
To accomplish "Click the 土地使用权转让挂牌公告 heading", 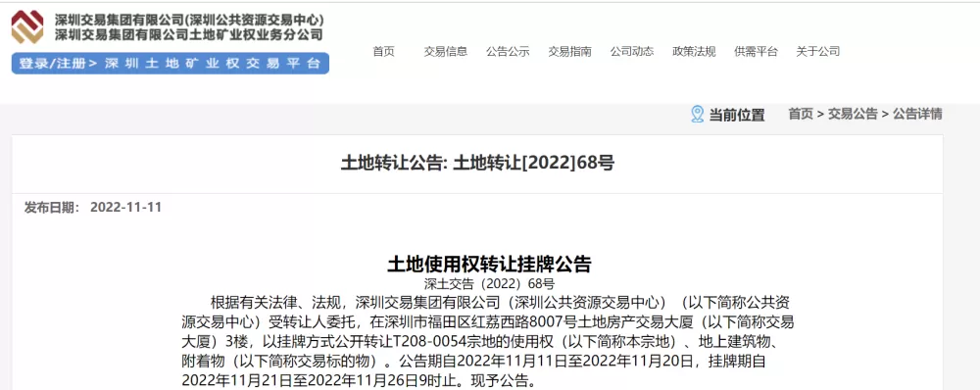I will point(489,265).
